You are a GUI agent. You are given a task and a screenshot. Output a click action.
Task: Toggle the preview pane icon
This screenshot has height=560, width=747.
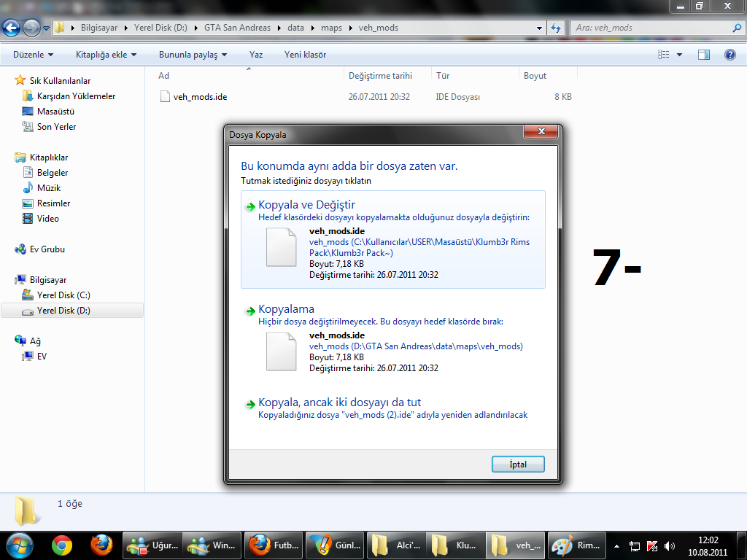pyautogui.click(x=704, y=55)
